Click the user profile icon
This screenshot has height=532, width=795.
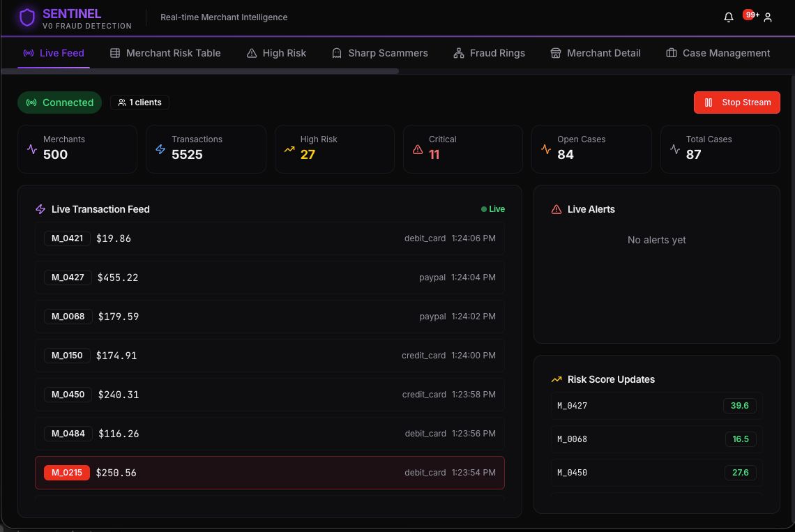tap(768, 17)
